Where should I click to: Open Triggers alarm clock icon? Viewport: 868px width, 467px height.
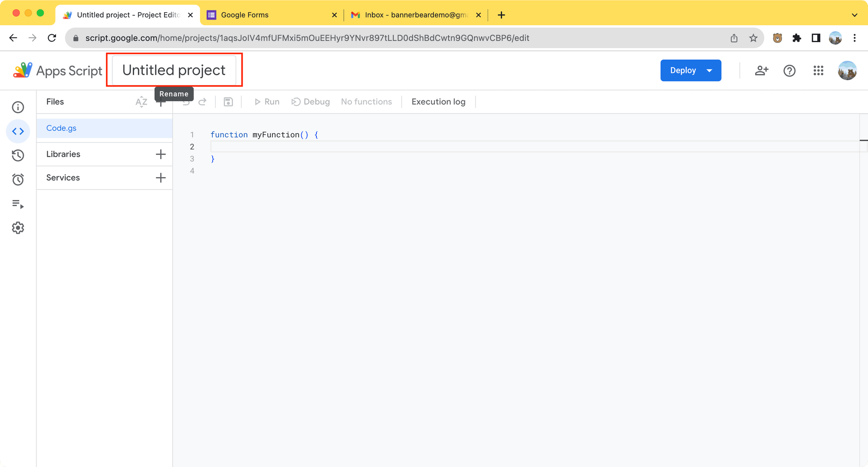coord(18,180)
